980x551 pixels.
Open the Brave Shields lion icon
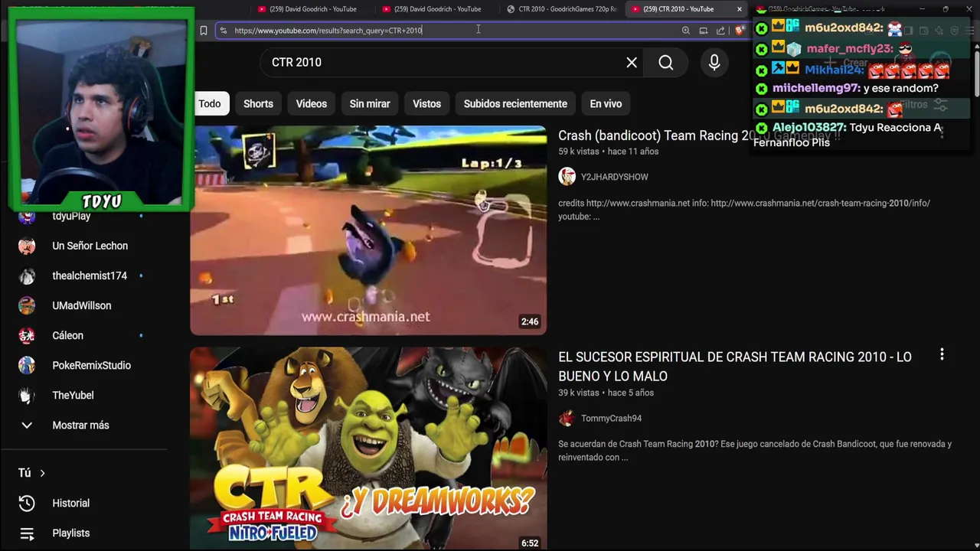[x=739, y=31]
